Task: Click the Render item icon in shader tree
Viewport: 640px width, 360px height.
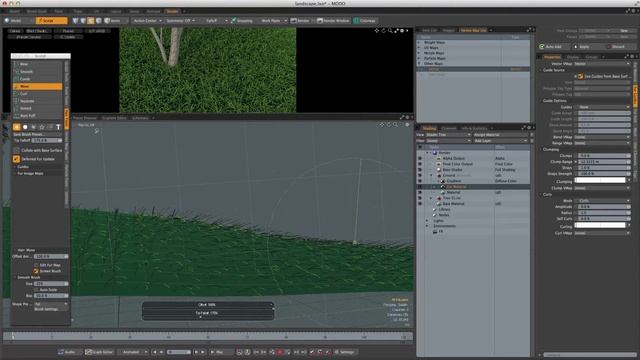Action: [x=435, y=153]
